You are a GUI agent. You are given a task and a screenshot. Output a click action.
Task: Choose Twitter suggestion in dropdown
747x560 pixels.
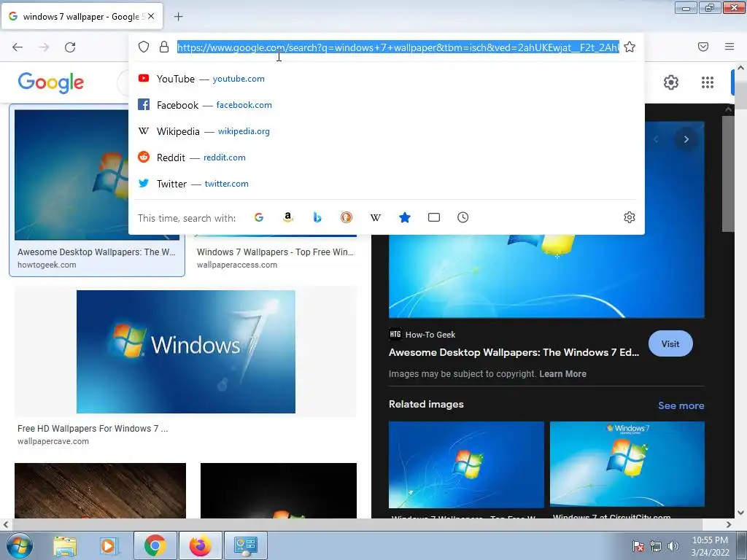point(387,183)
